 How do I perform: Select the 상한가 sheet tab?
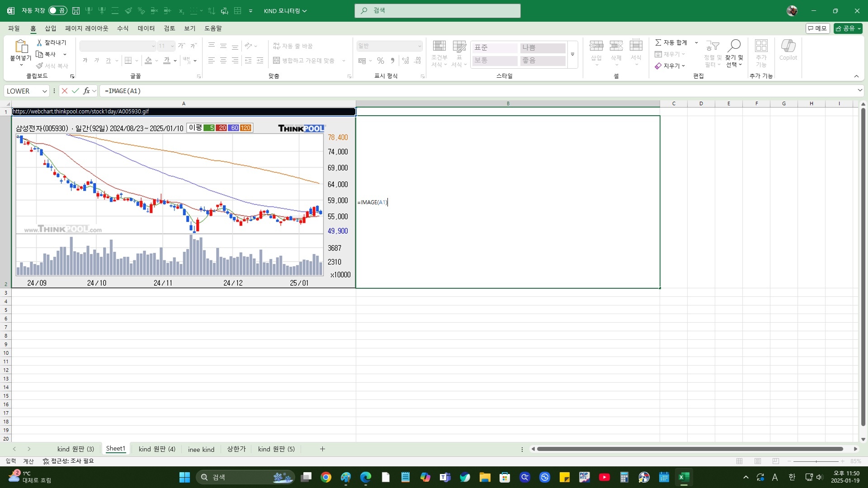(236, 449)
